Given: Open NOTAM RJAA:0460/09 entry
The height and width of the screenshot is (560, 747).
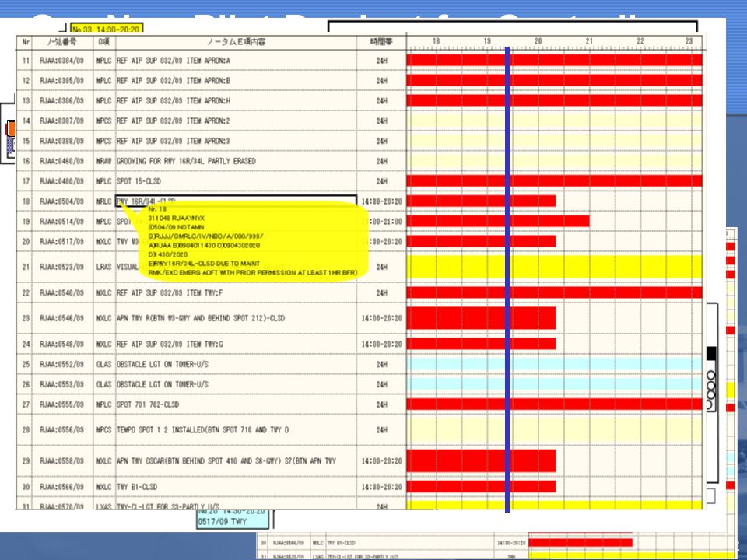Looking at the screenshot, I should pos(62,161).
